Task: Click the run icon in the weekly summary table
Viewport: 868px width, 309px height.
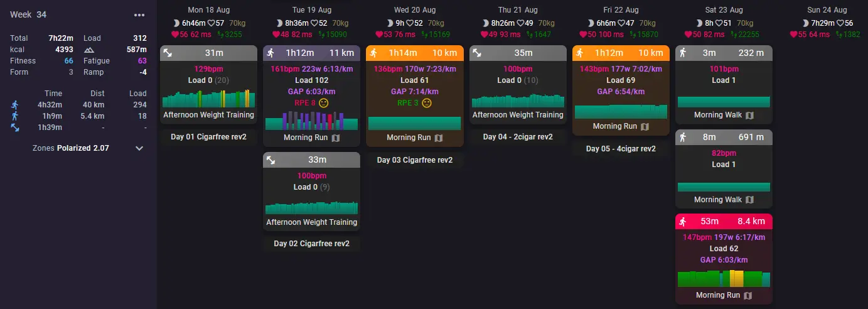Action: click(14, 105)
